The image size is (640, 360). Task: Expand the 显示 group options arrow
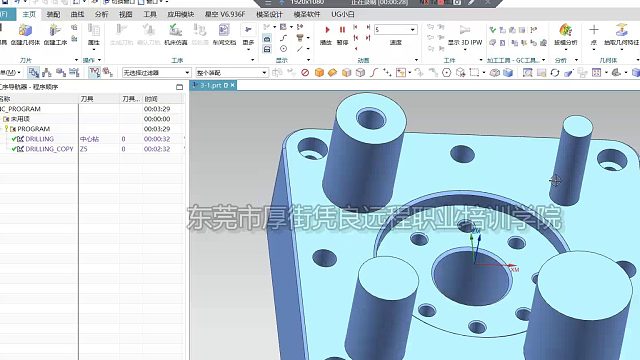click(x=309, y=60)
